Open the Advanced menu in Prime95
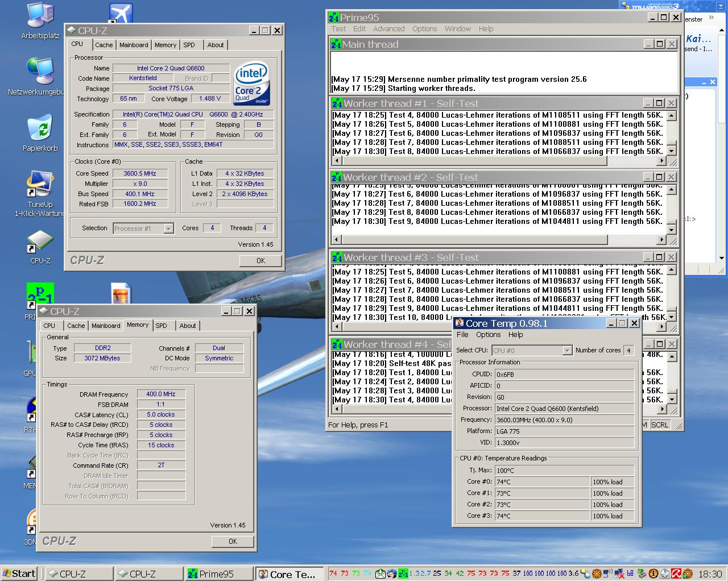728x582 pixels. (388, 29)
